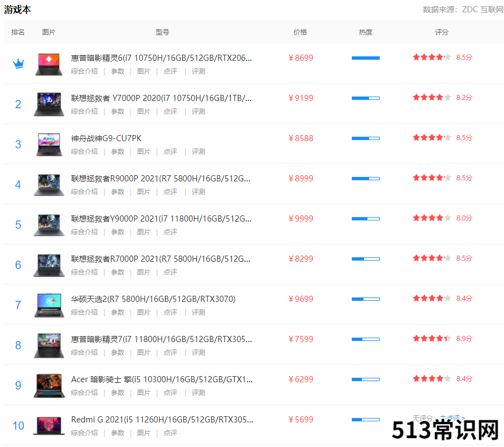Viewport: 504px width, 447px height.
Task: Click the crown icon marking the top-ranked laptop
Action: [x=18, y=64]
